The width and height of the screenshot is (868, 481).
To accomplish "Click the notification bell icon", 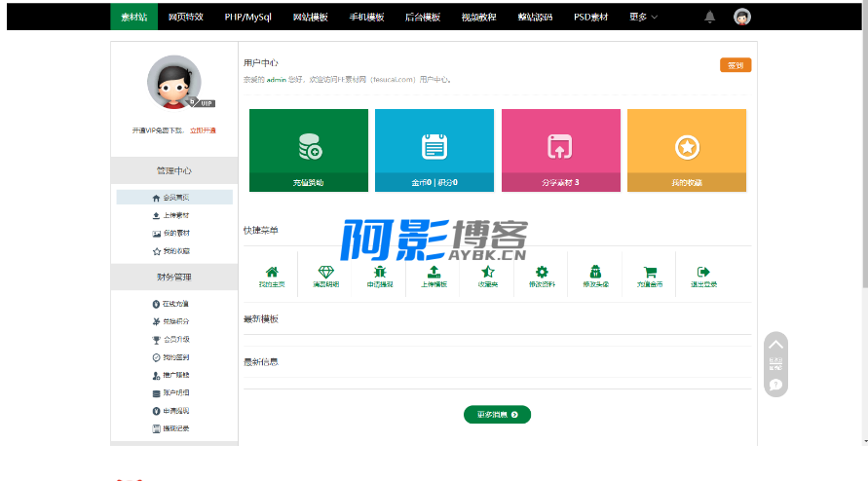I will pos(709,17).
